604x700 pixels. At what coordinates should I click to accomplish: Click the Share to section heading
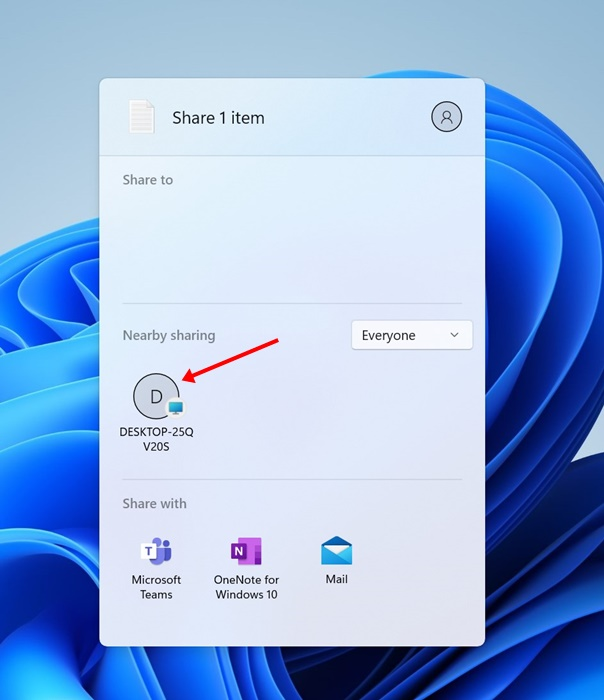(147, 179)
